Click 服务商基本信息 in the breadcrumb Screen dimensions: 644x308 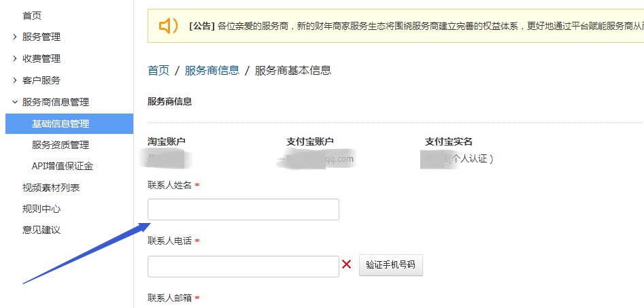293,71
